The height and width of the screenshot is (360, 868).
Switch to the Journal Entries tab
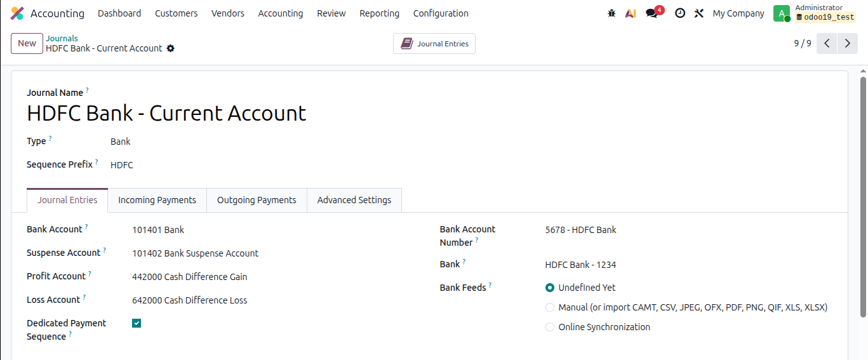pyautogui.click(x=67, y=200)
